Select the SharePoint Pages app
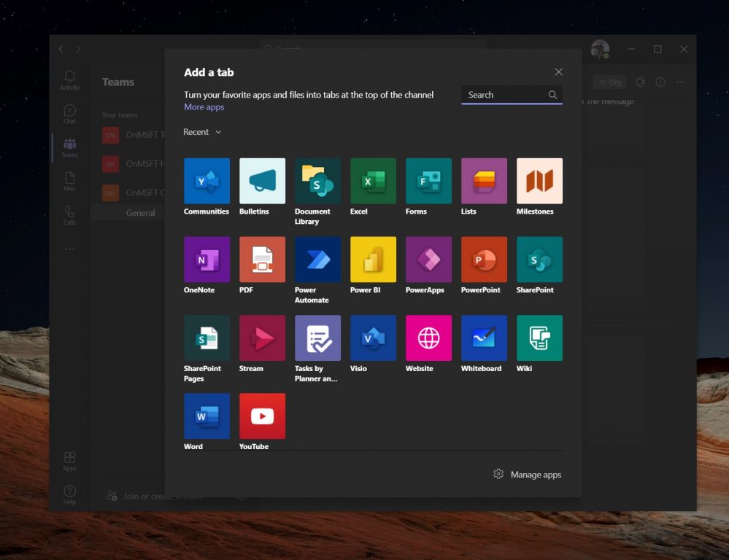Image resolution: width=729 pixels, height=560 pixels. (207, 338)
